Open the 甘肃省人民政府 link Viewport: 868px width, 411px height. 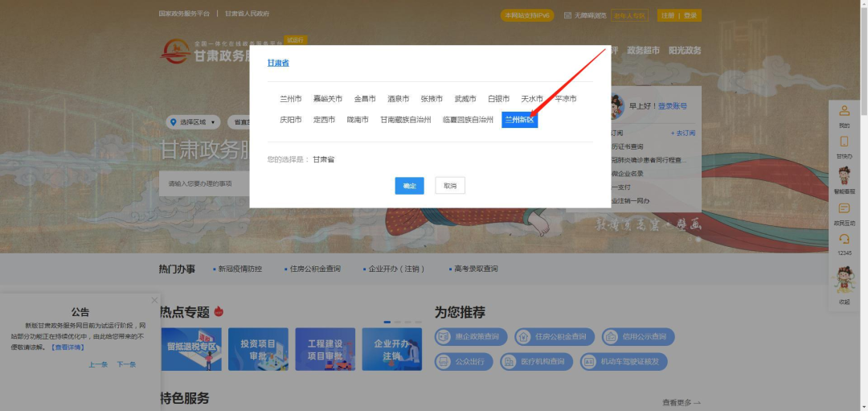coord(247,14)
